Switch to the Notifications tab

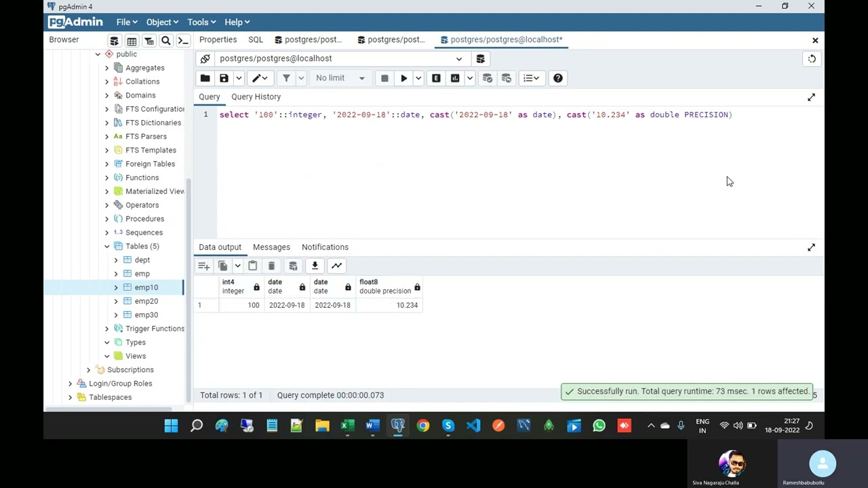325,247
